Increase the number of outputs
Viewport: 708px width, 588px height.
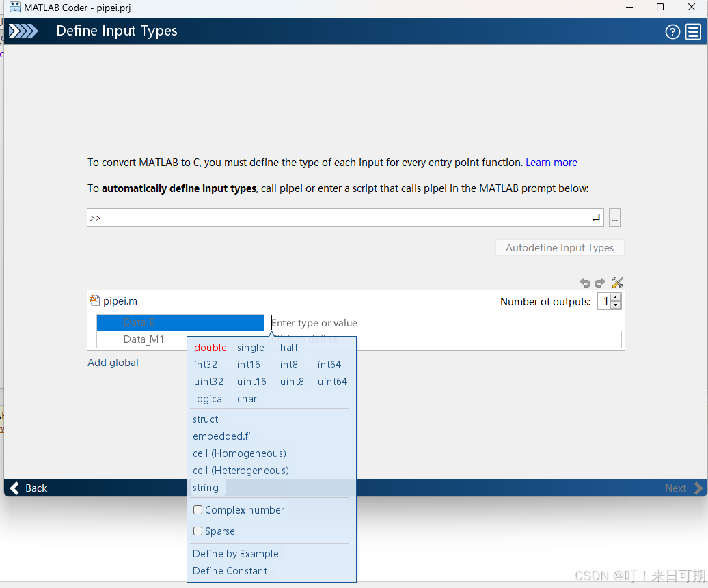click(616, 298)
